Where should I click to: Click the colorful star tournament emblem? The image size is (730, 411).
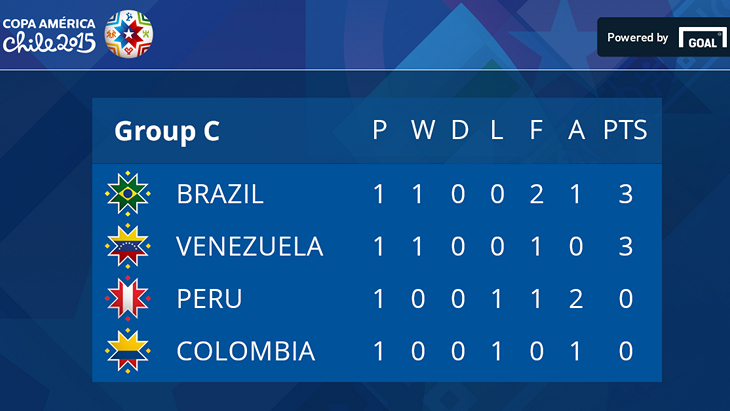[130, 32]
